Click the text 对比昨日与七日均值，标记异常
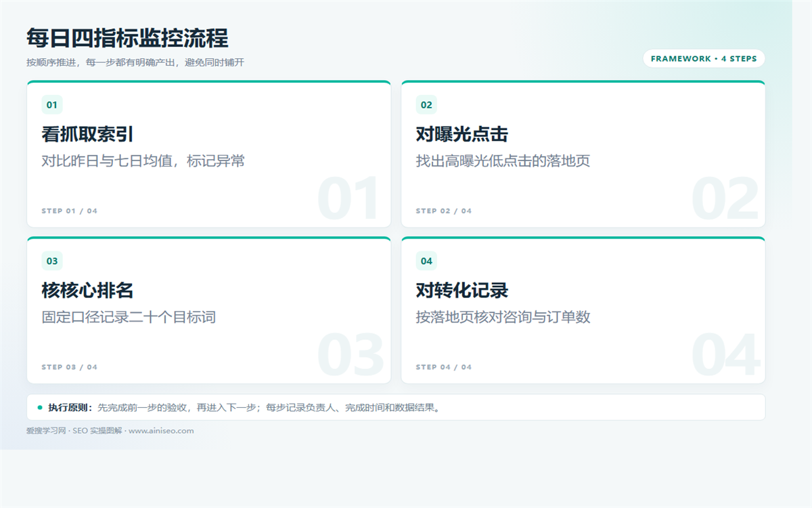Viewport: 812px width, 508px height. pyautogui.click(x=143, y=161)
